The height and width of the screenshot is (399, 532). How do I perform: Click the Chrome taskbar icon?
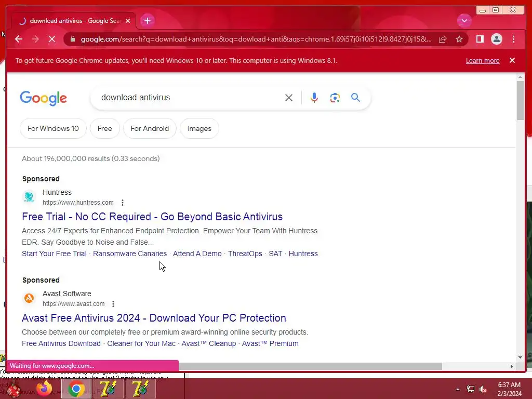76,389
